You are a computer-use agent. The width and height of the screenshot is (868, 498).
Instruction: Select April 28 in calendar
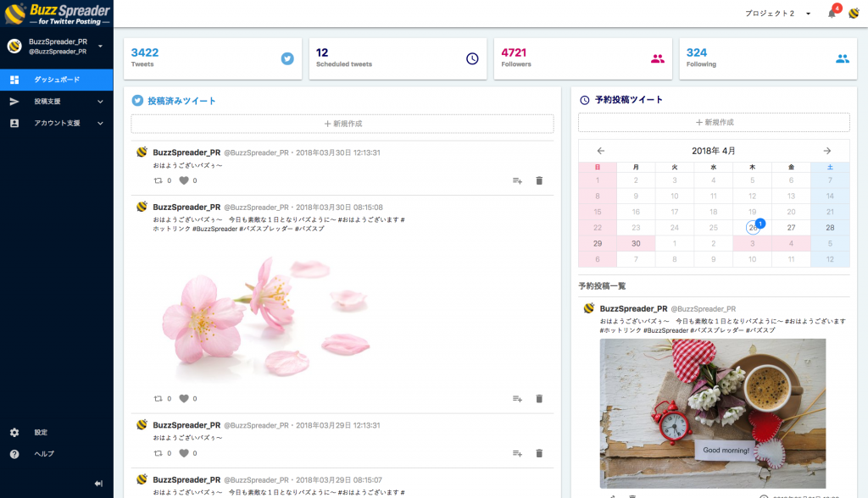pos(830,228)
